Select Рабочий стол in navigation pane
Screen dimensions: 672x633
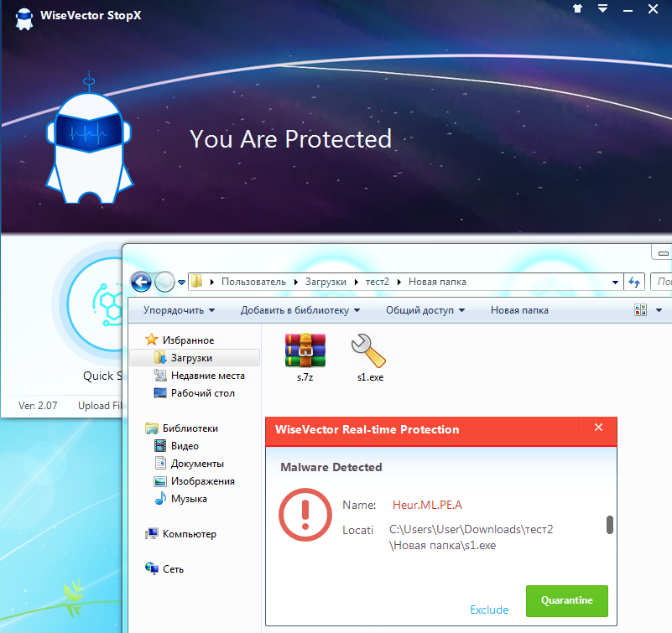pos(202,392)
